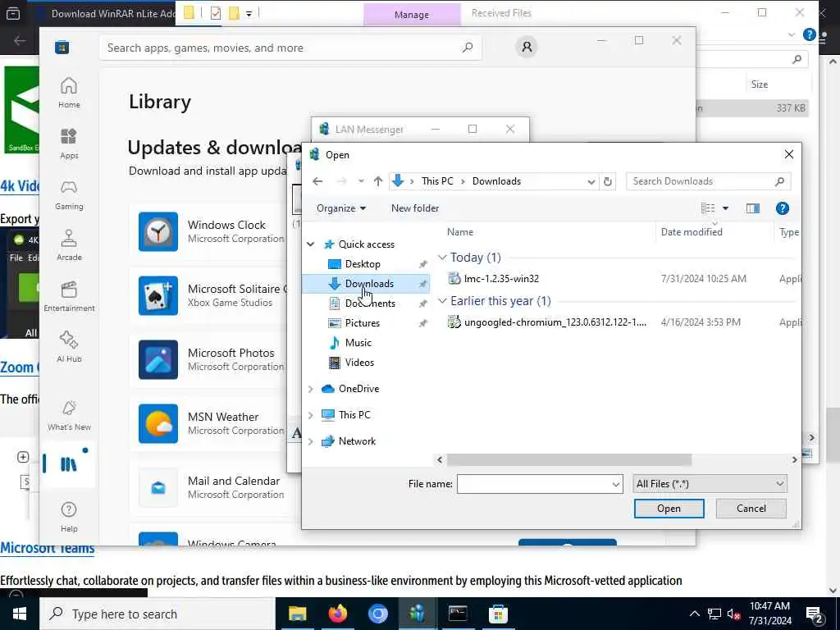Viewport: 840px width, 630px height.
Task: Open the Windows Start menu
Action: coord(20,614)
